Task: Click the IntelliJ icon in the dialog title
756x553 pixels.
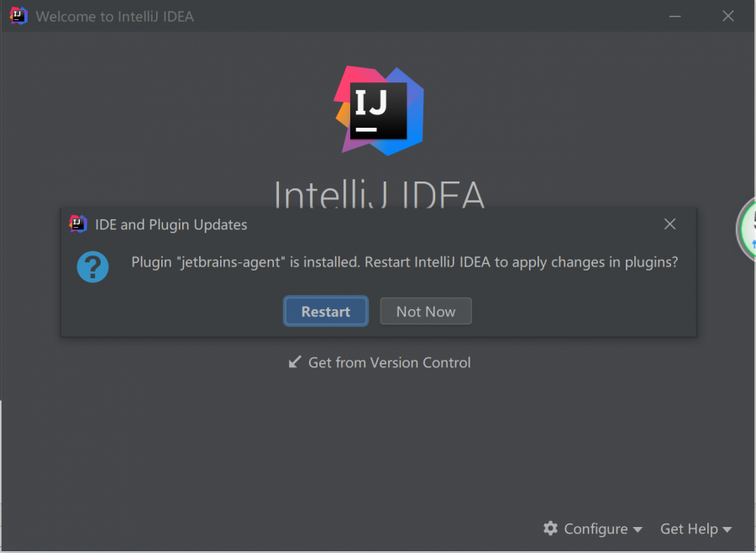Action: [x=78, y=224]
